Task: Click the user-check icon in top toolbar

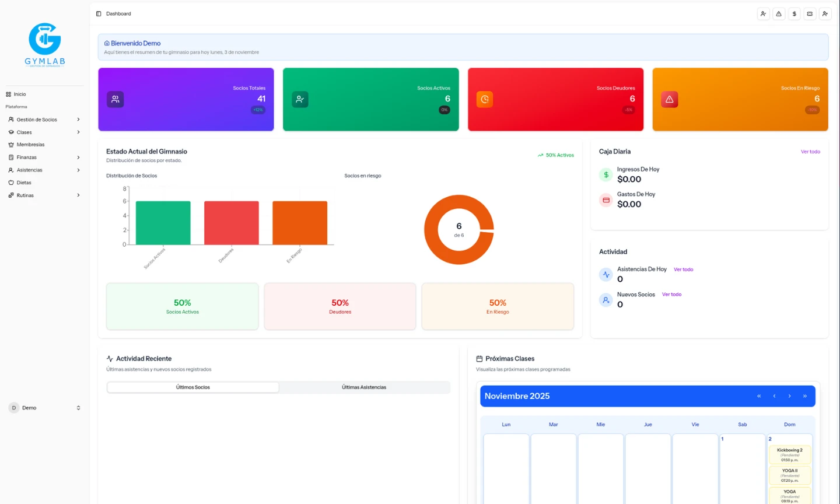Action: tap(763, 13)
